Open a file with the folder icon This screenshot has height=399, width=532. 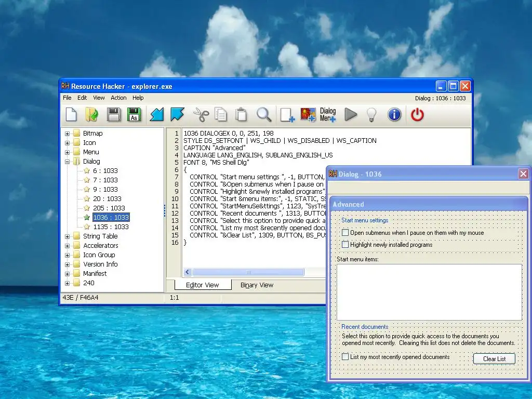(x=91, y=114)
